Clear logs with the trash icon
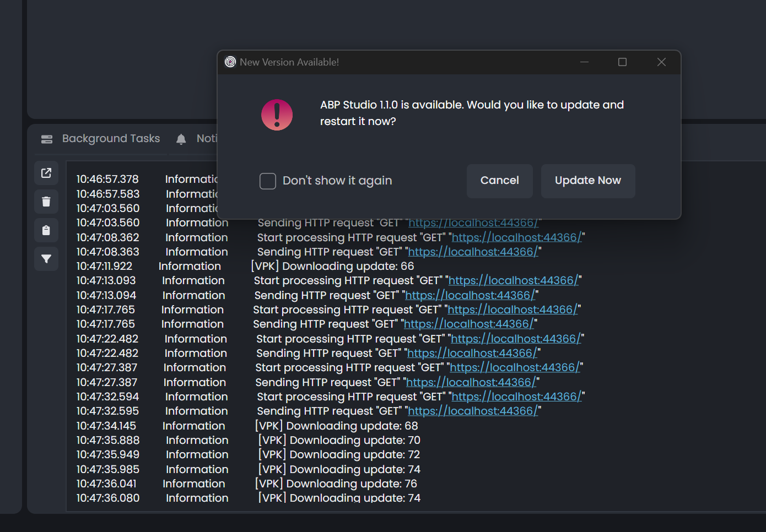The image size is (766, 532). [x=46, y=202]
